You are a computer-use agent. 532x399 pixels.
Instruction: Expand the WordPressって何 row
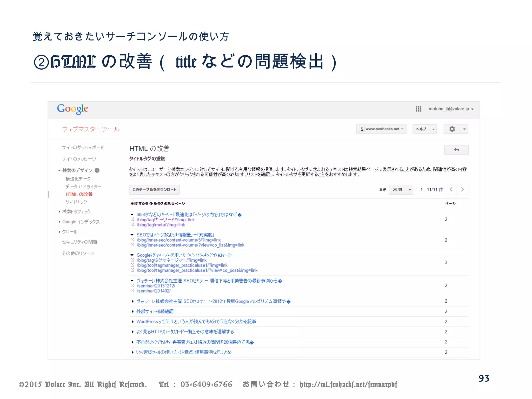coord(132,322)
